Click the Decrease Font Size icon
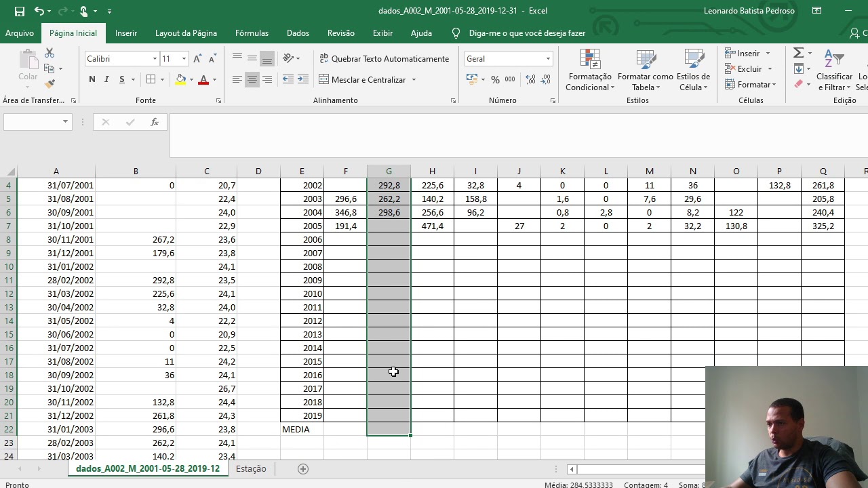This screenshot has width=868, height=488. pos(212,59)
